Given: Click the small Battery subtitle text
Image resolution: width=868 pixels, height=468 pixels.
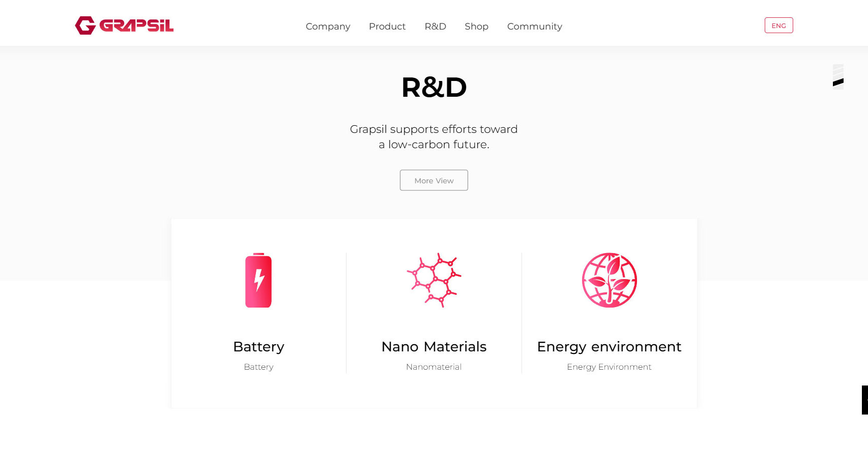Looking at the screenshot, I should point(258,367).
